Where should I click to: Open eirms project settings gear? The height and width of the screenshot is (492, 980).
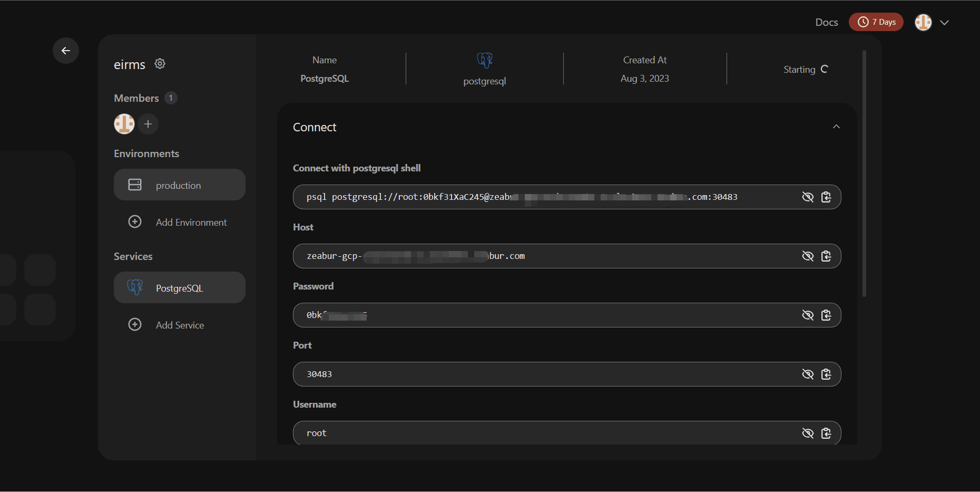click(160, 64)
